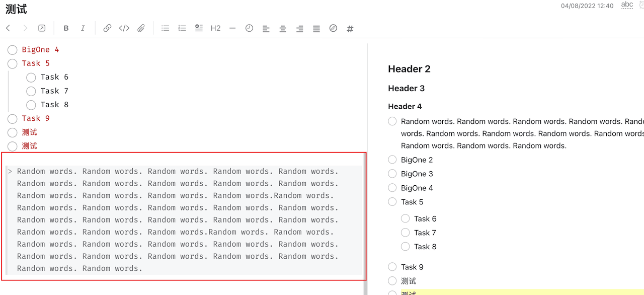Go back with the left arrow toolbar icon
The image size is (644, 295).
8,28
